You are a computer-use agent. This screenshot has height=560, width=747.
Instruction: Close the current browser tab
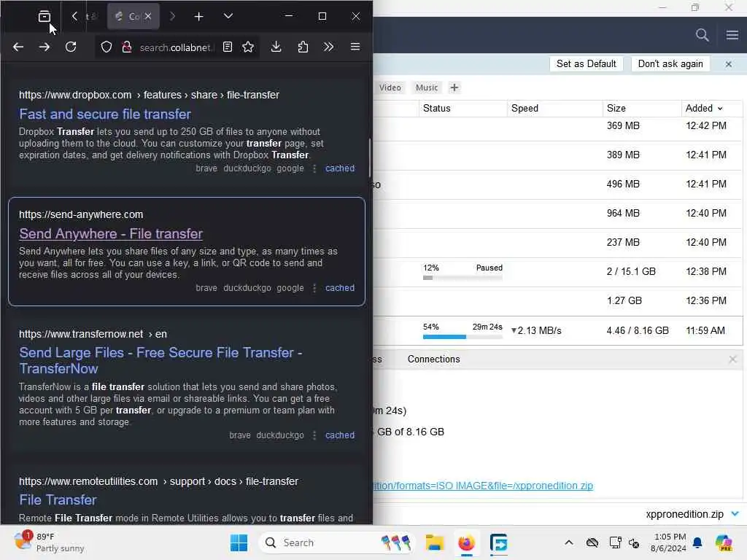[x=148, y=16]
